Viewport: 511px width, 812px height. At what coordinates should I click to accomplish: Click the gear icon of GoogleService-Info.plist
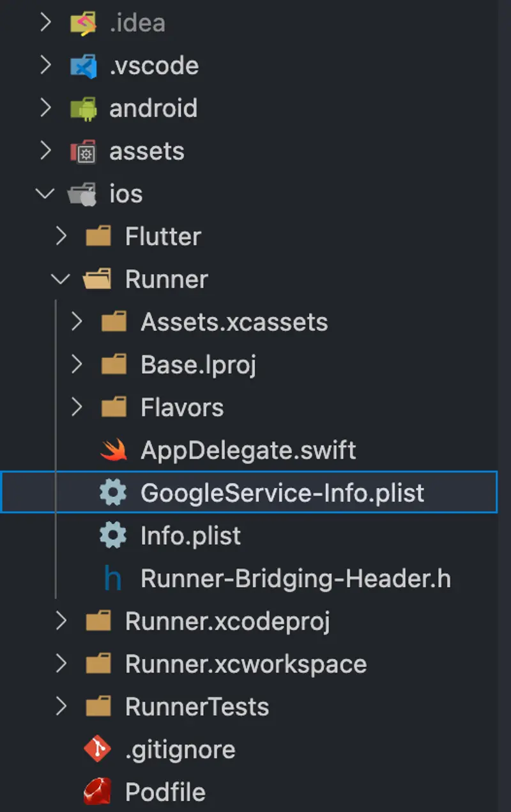pyautogui.click(x=113, y=493)
